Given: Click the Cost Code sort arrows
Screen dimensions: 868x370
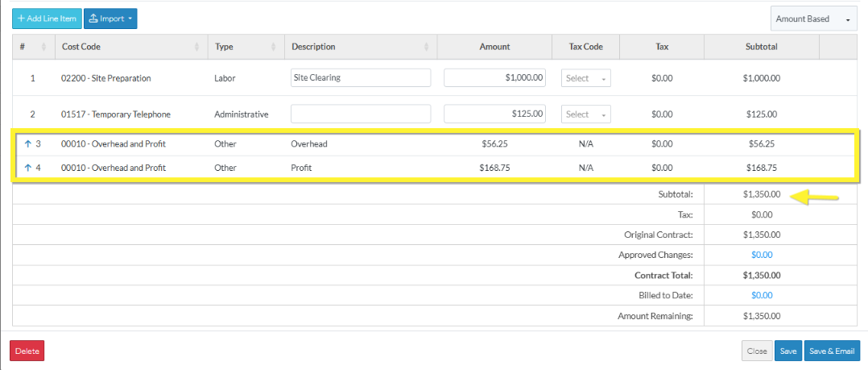Looking at the screenshot, I should tap(197, 47).
